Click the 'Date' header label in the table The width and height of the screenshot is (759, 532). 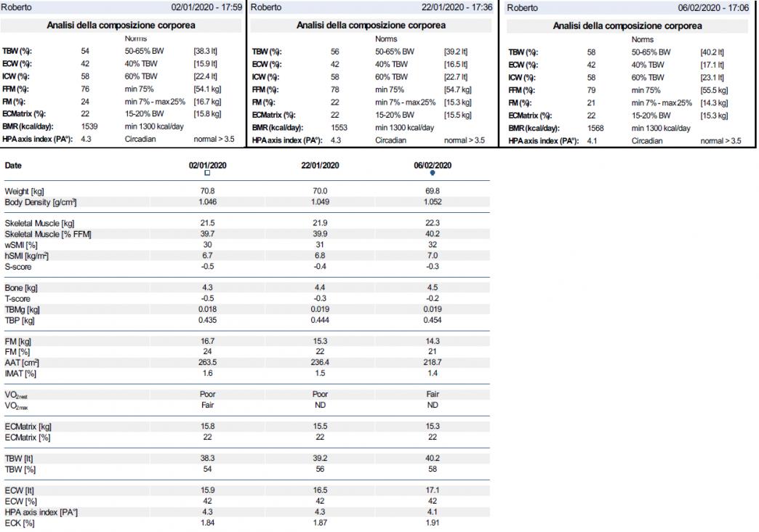pyautogui.click(x=13, y=166)
